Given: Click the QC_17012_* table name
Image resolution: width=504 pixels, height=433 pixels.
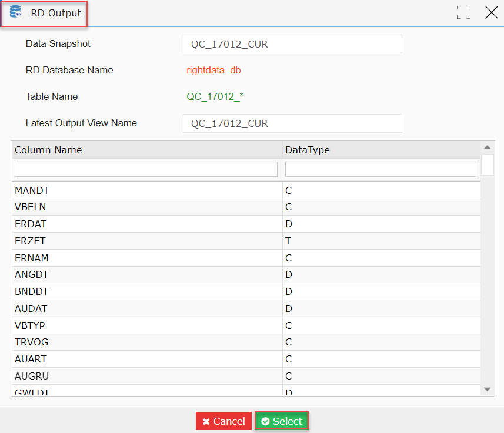Looking at the screenshot, I should click(215, 96).
